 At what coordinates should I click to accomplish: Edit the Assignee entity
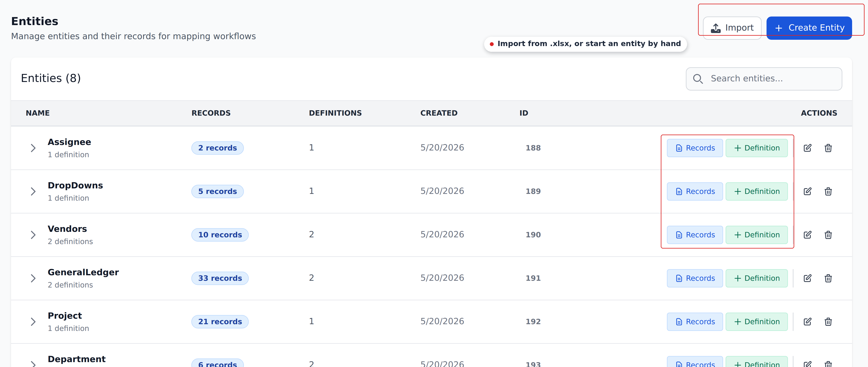pyautogui.click(x=807, y=148)
